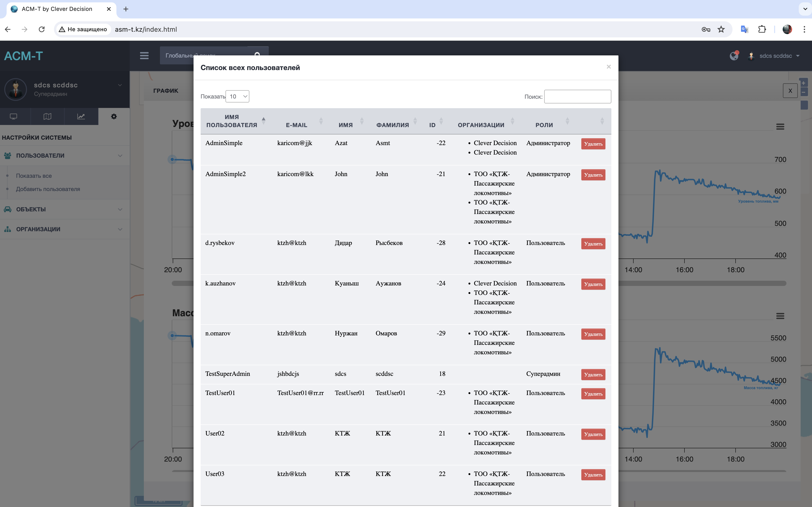The width and height of the screenshot is (812, 507).
Task: Open the Показать entries count dropdown
Action: point(238,97)
